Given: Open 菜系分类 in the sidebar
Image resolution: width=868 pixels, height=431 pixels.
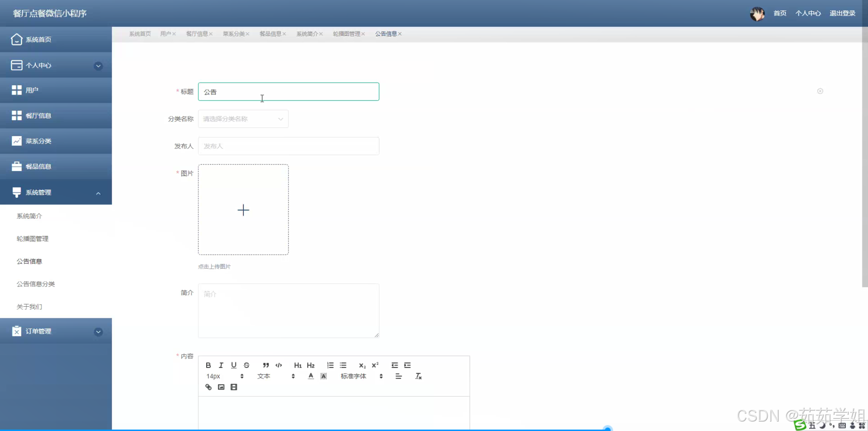Looking at the screenshot, I should [56, 141].
